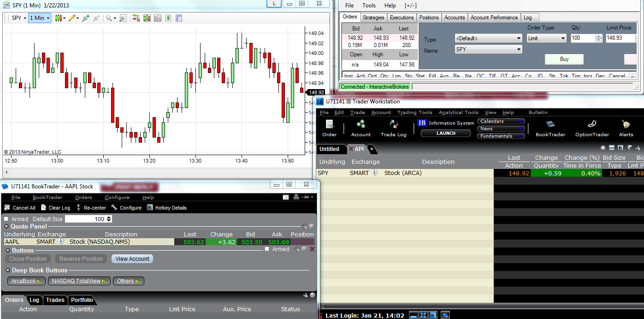Click Cancel All in BookTrader toolbar
The image size is (644, 319).
(x=20, y=208)
